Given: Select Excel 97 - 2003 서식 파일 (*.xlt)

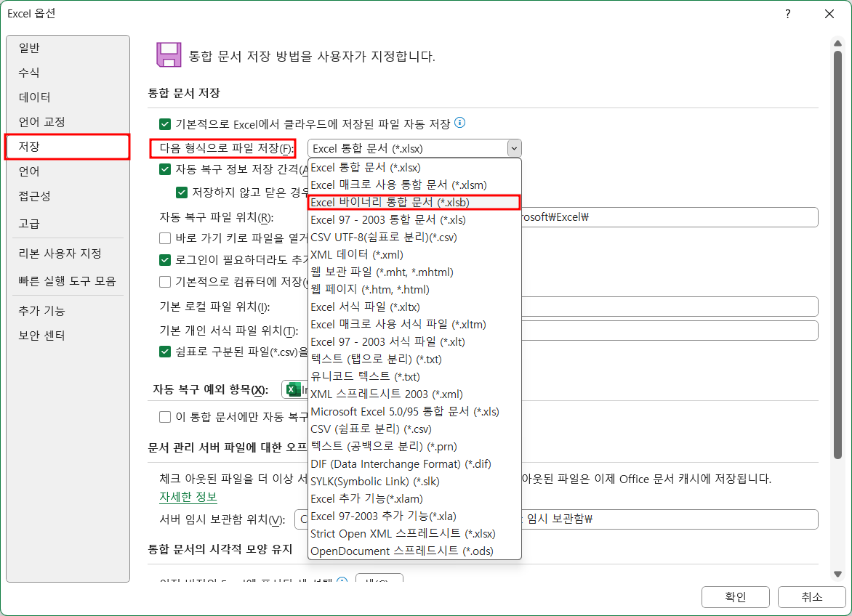Looking at the screenshot, I should click(414, 341).
